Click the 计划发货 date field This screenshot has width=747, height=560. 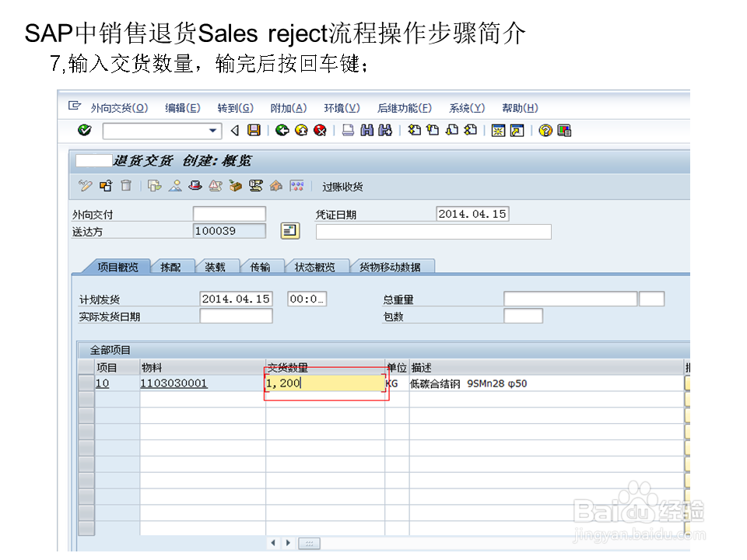click(x=236, y=299)
